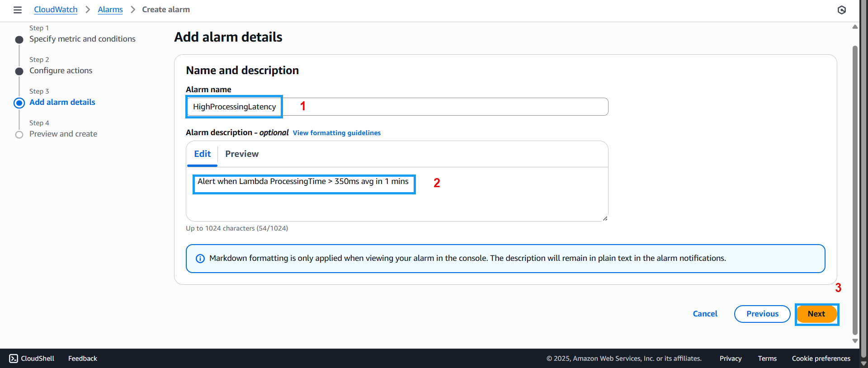868x368 pixels.
Task: Select the Step 3 Add alarm details indicator
Action: (x=19, y=103)
